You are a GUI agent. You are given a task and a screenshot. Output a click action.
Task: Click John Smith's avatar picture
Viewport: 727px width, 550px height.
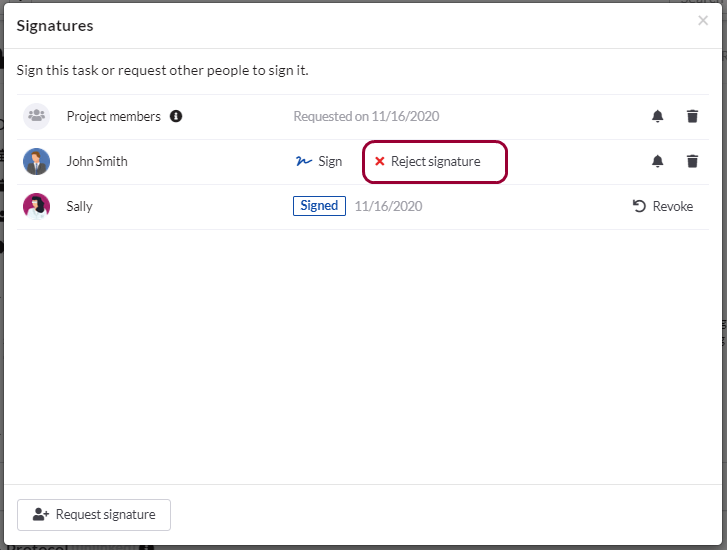point(37,161)
